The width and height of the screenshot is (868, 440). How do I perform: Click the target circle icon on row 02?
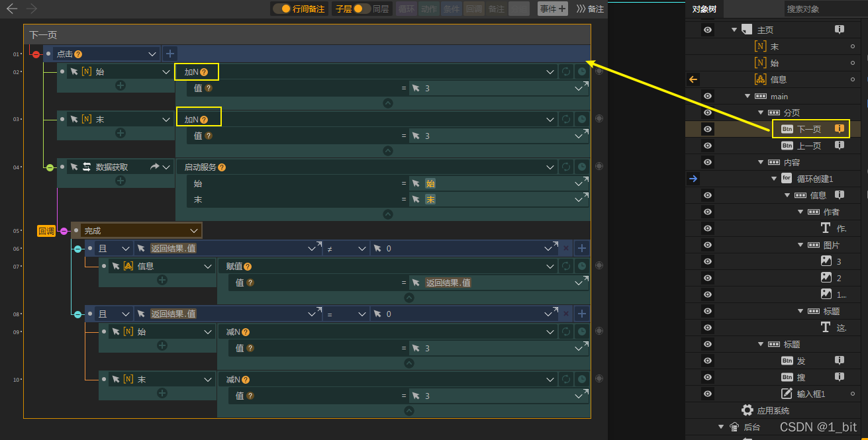599,71
